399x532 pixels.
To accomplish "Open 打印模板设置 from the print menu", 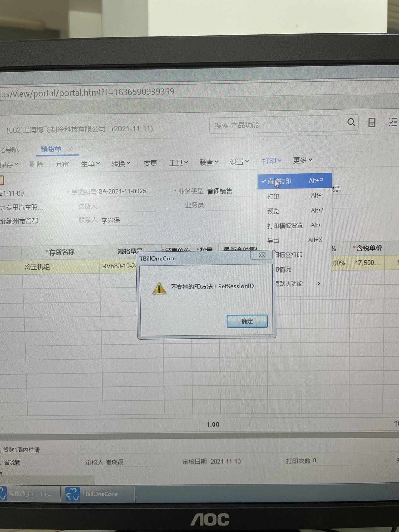I will 295,225.
